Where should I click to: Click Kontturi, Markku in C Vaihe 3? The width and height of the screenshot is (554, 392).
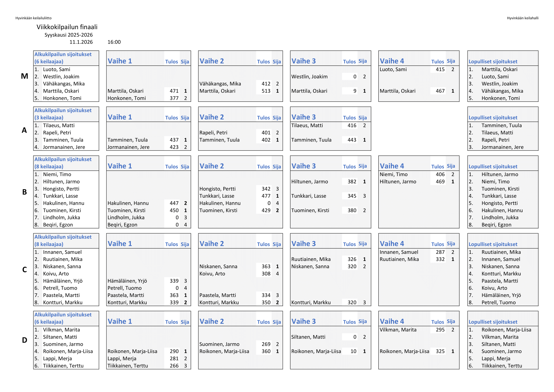coord(311,302)
